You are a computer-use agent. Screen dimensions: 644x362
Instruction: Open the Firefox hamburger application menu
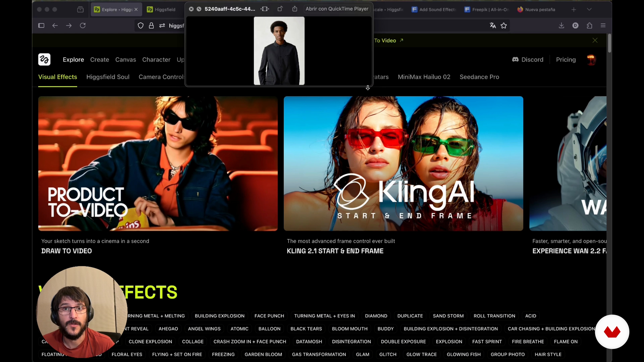[x=603, y=25]
